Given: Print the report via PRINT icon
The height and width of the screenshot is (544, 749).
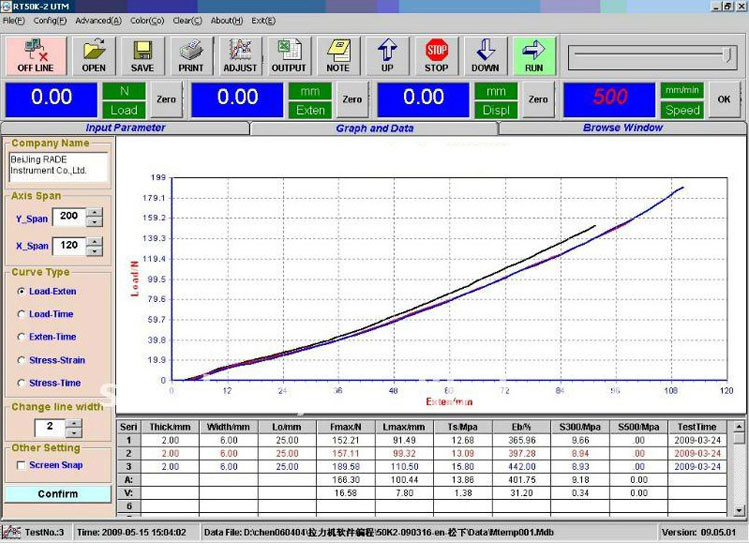Looking at the screenshot, I should point(191,55).
